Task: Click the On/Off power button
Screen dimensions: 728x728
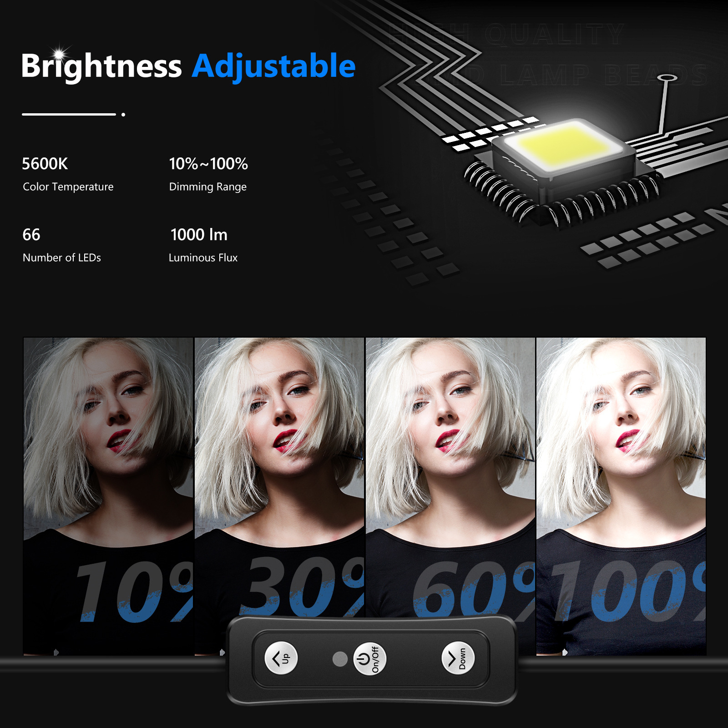Action: tap(369, 658)
